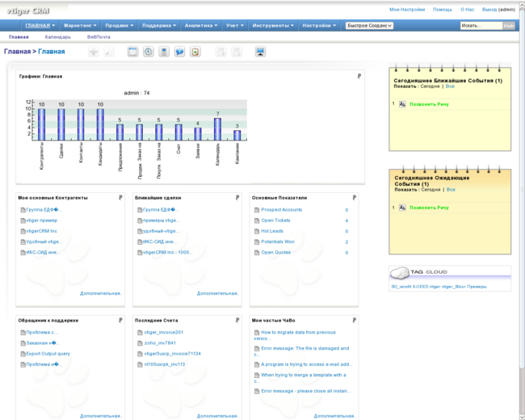Click the Найти search button
The height and width of the screenshot is (420, 525).
coord(509,26)
